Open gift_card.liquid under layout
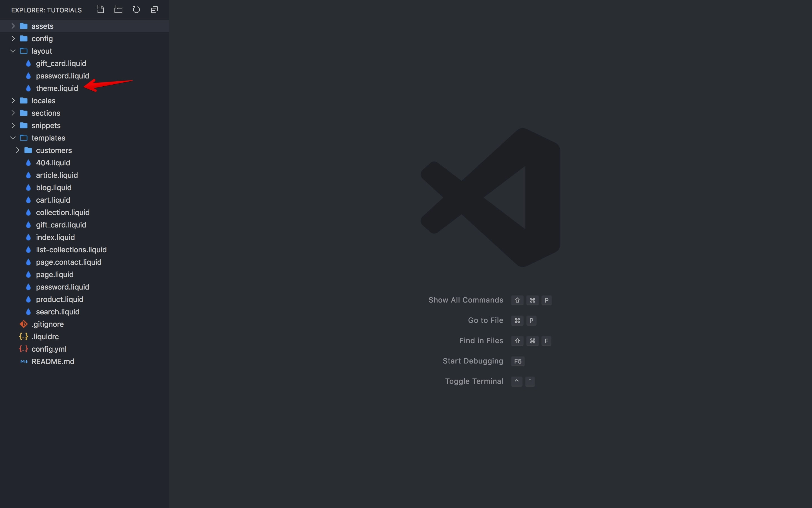 [61, 63]
